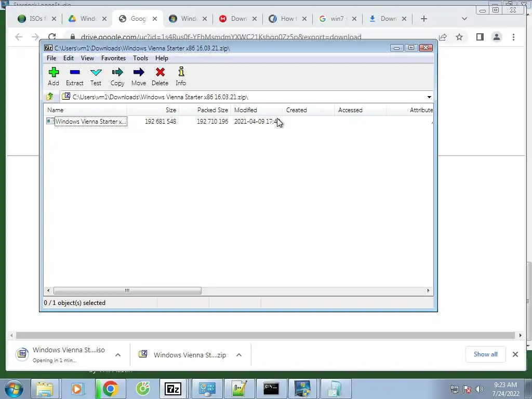This screenshot has height=399, width=532.
Task: Reload the Chrome page
Action: pyautogui.click(x=52, y=37)
